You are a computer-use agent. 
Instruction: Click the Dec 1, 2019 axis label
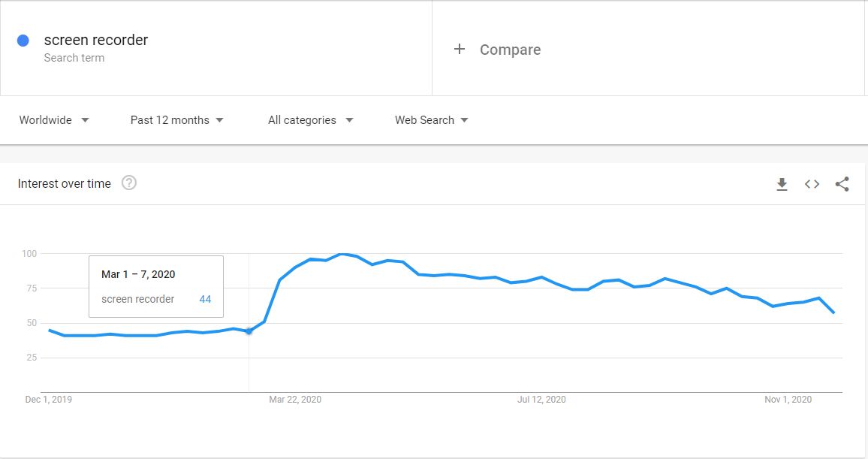pyautogui.click(x=49, y=400)
